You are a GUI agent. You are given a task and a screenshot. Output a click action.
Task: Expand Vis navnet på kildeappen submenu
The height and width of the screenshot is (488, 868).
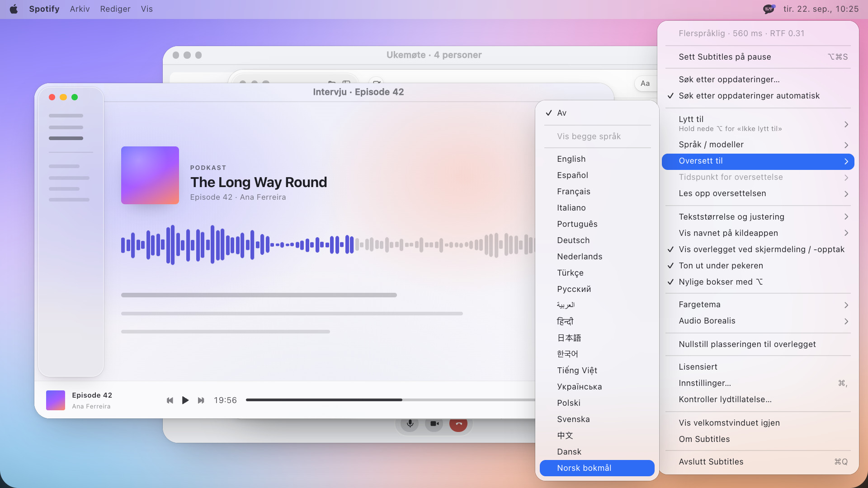(x=758, y=233)
